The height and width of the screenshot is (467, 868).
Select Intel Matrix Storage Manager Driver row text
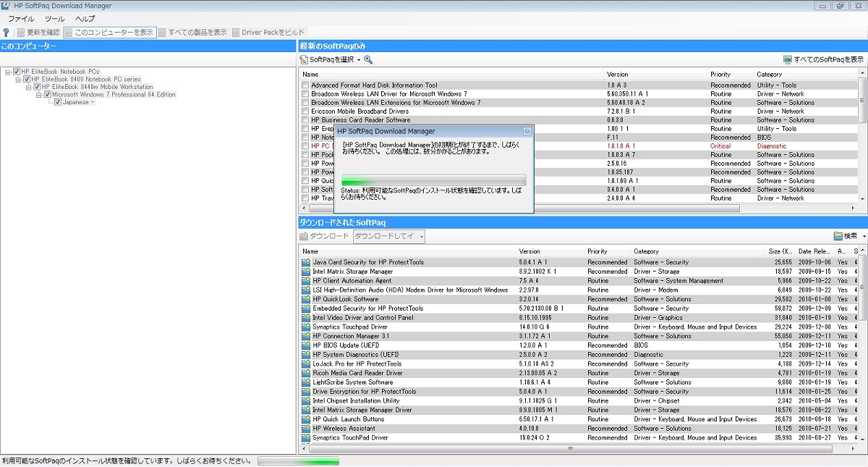(x=362, y=410)
